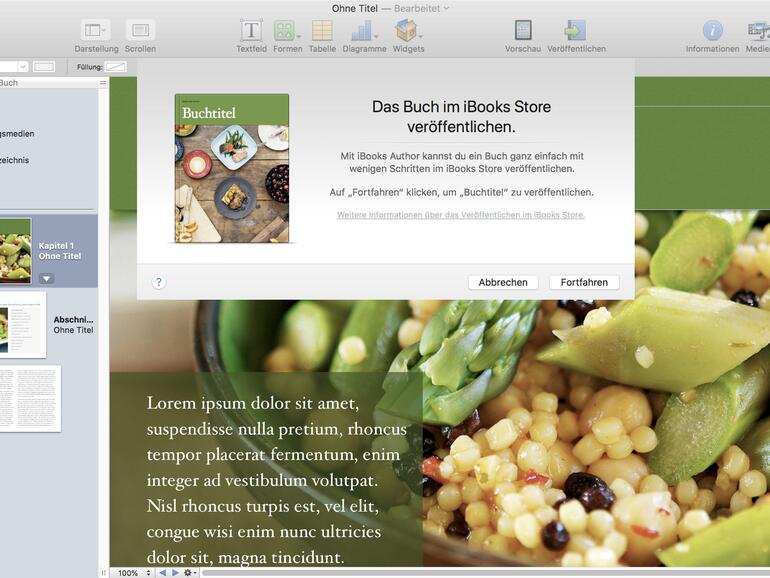This screenshot has height=578, width=770.
Task: Click the Abbrechen button
Action: click(x=503, y=282)
